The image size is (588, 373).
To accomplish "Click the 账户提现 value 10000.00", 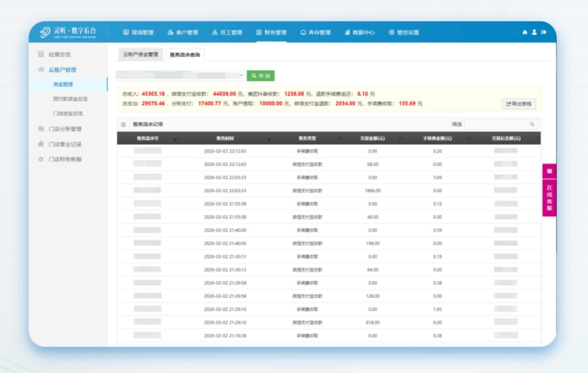I will (271, 104).
